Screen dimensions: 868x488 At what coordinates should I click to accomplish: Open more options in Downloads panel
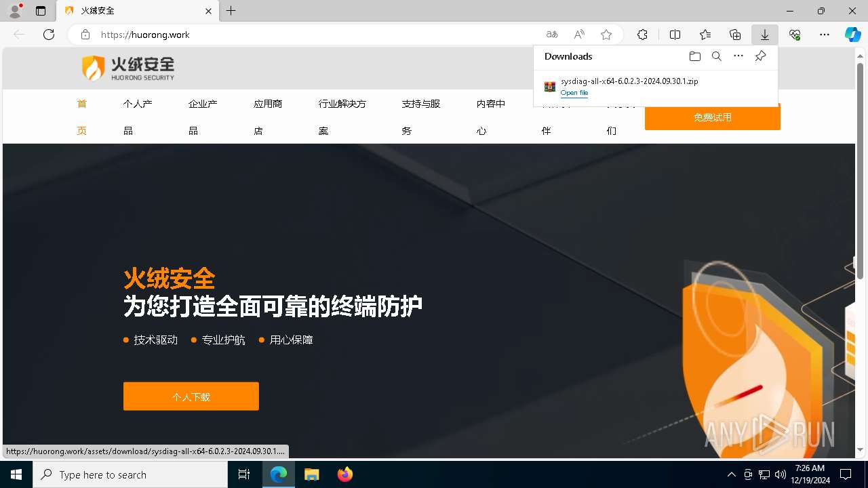(x=738, y=56)
